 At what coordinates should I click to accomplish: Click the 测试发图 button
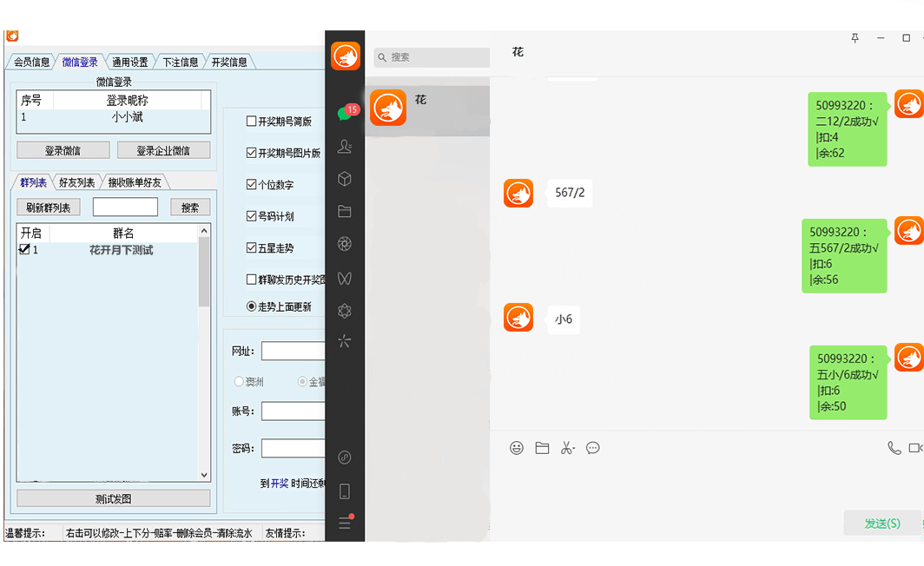(113, 498)
